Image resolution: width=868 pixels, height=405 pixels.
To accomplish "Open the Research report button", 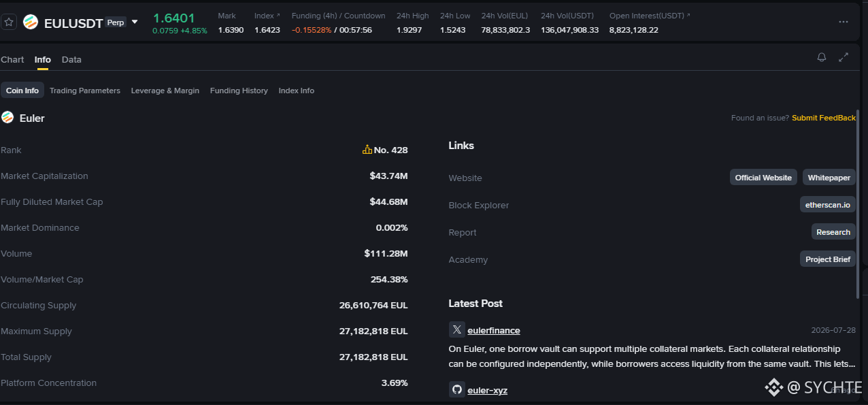I will coord(833,232).
